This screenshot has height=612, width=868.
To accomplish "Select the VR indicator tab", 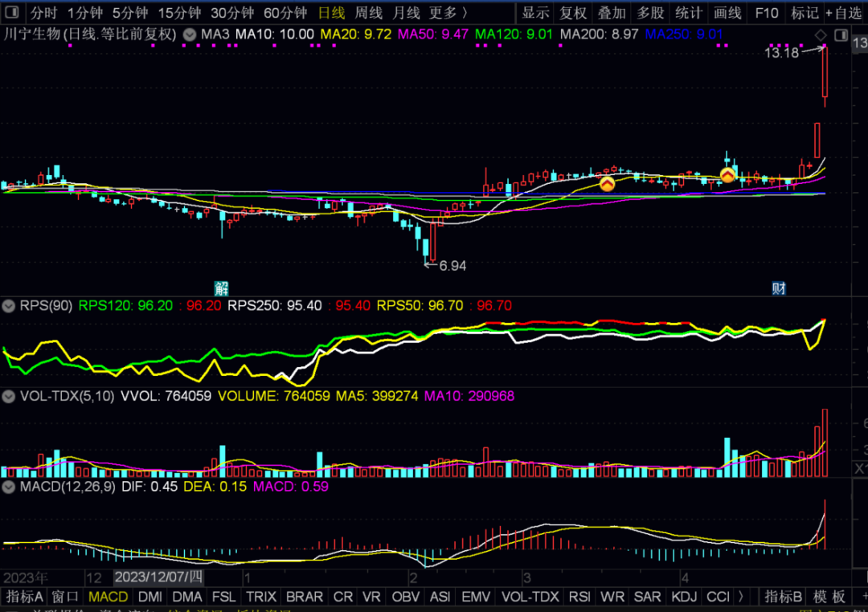I will click(x=371, y=597).
